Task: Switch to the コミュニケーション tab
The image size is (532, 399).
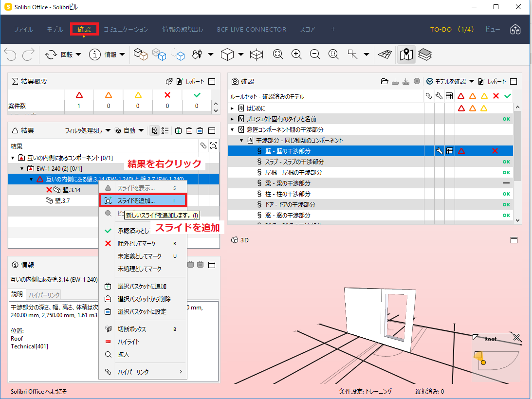Action: [126, 30]
